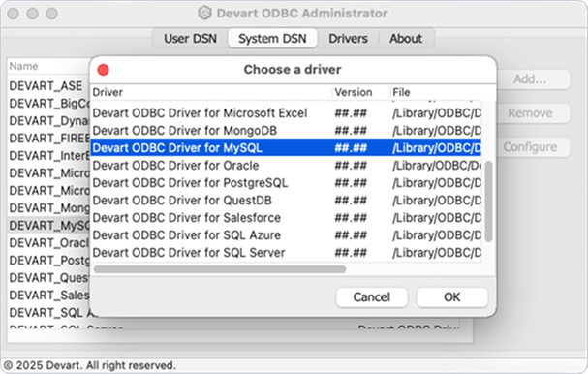Screen dimensions: 588x374
Task: Select DEVART_MyS entry in DSN list
Action: [x=49, y=226]
